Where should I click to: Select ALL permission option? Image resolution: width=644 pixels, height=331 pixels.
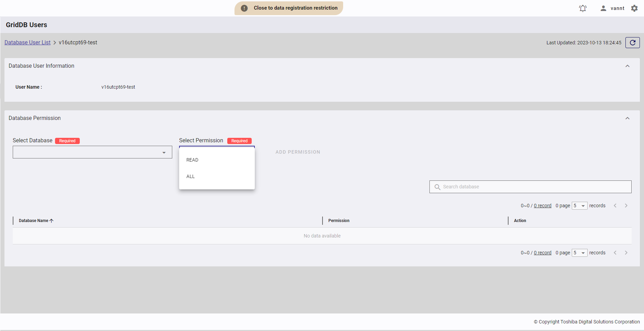tap(190, 176)
